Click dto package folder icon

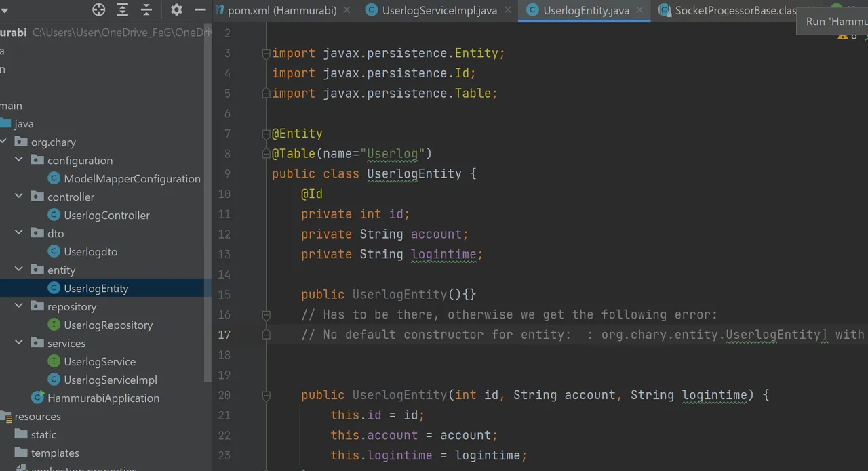point(37,233)
